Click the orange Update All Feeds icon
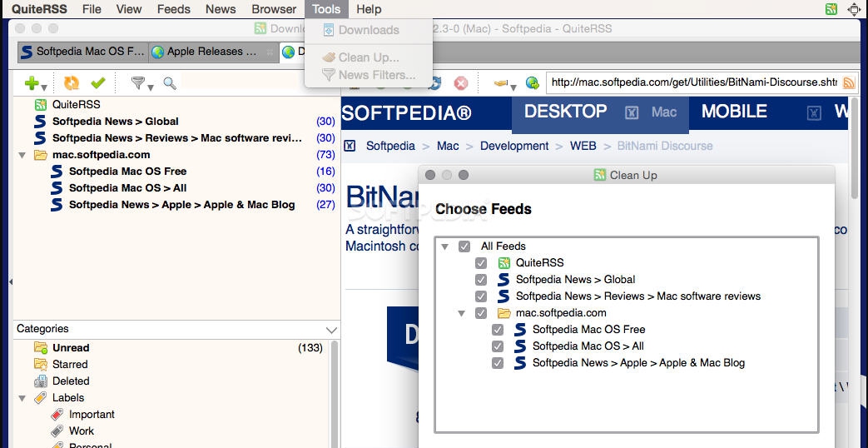 (71, 83)
